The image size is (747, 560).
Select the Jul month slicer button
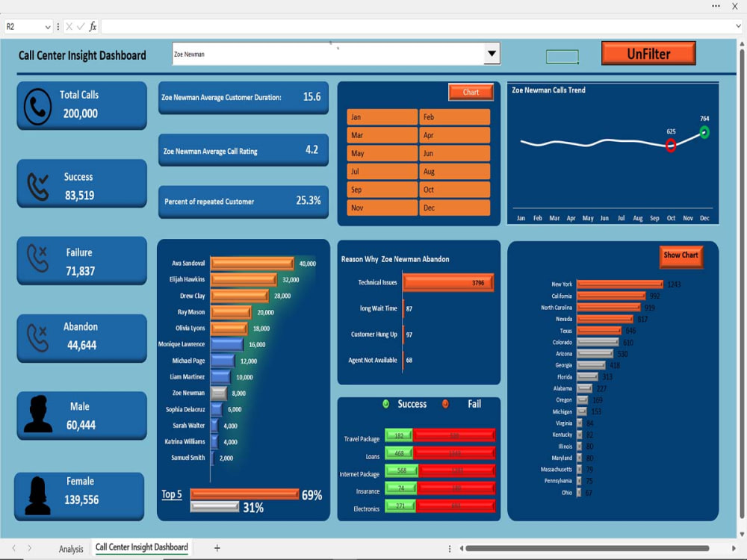coord(382,172)
